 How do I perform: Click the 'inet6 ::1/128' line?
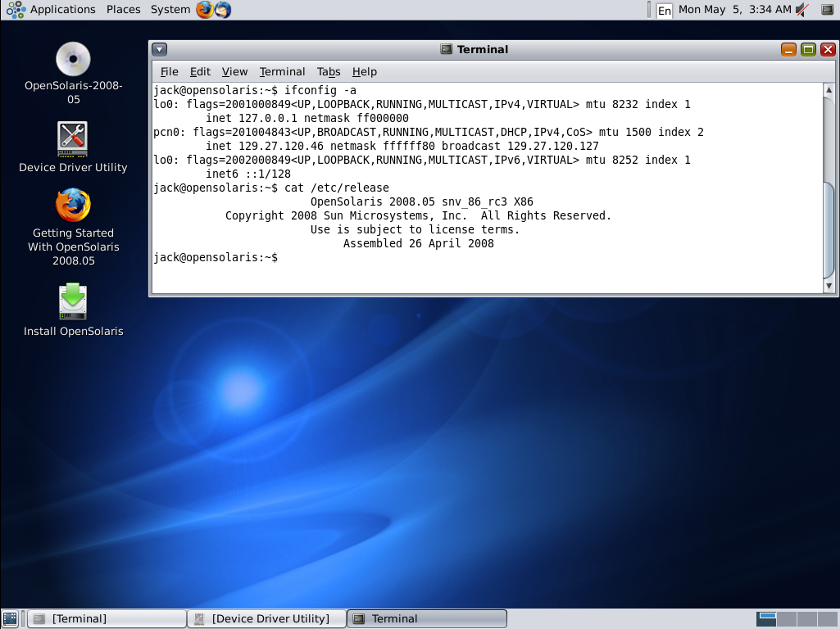click(248, 174)
